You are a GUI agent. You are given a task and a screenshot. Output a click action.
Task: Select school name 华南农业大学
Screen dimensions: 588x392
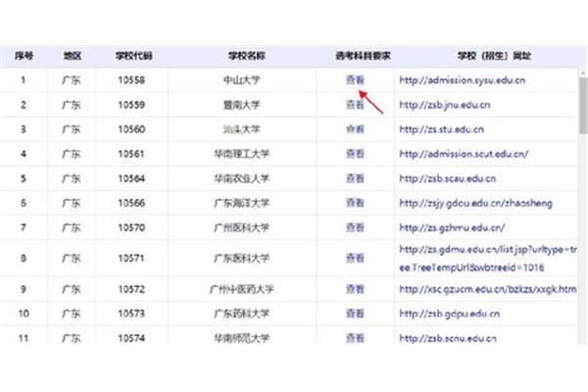pos(241,178)
